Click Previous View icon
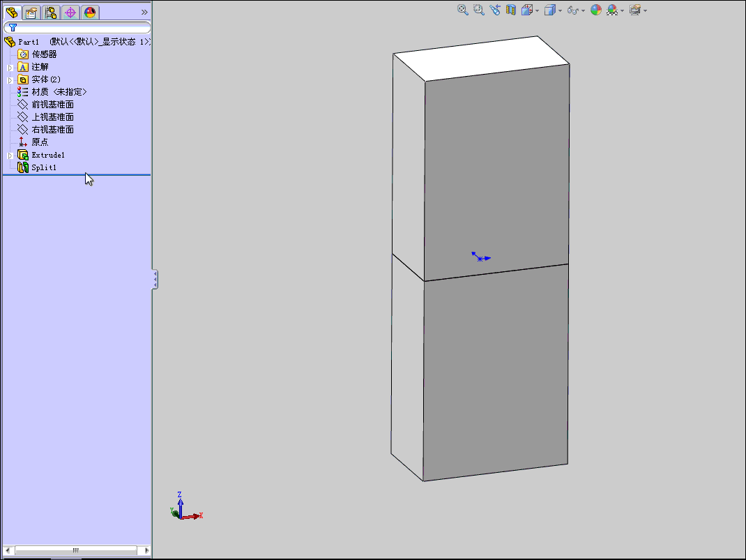 coord(495,10)
